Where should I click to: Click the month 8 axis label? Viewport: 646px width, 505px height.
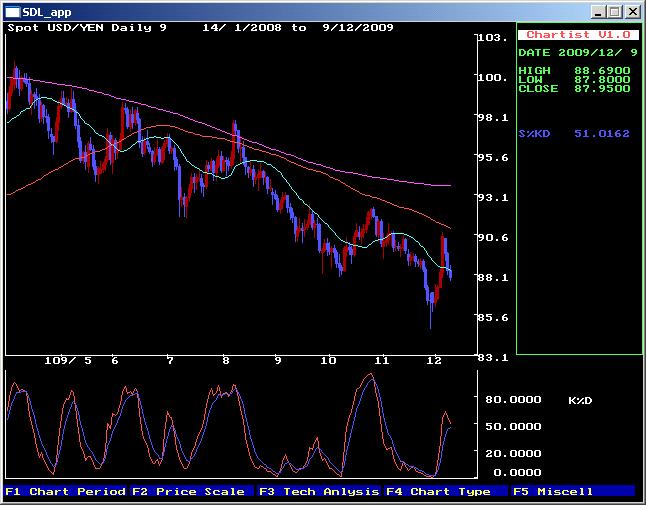click(225, 361)
